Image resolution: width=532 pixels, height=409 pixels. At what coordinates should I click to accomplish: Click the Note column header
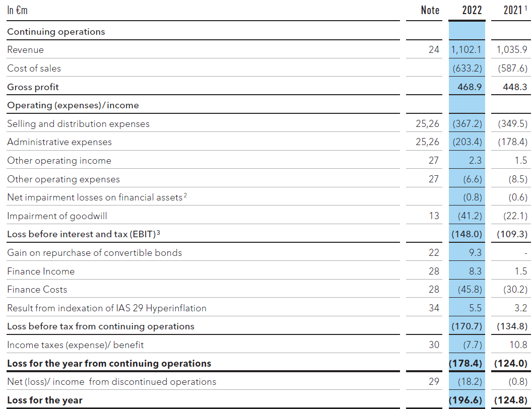(x=430, y=10)
